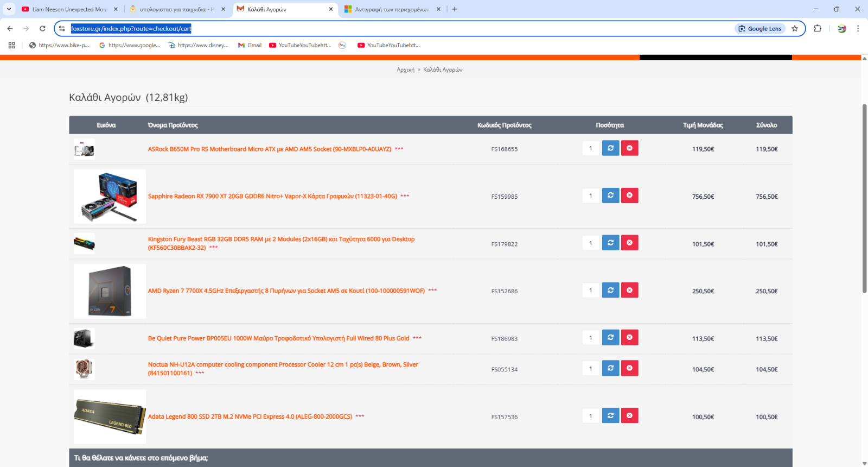Click the Sapphire Radeon graphics card image
868x467 pixels.
pos(110,197)
